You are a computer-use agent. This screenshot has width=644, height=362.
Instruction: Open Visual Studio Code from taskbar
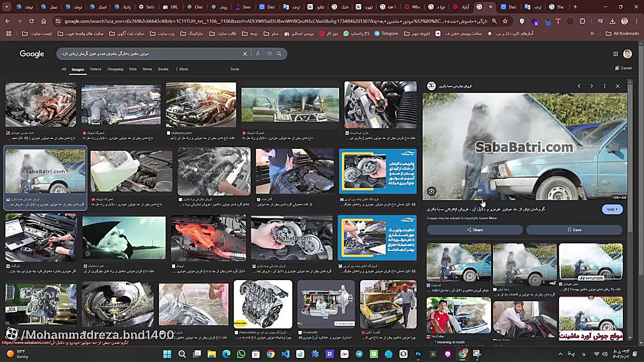coord(285,354)
